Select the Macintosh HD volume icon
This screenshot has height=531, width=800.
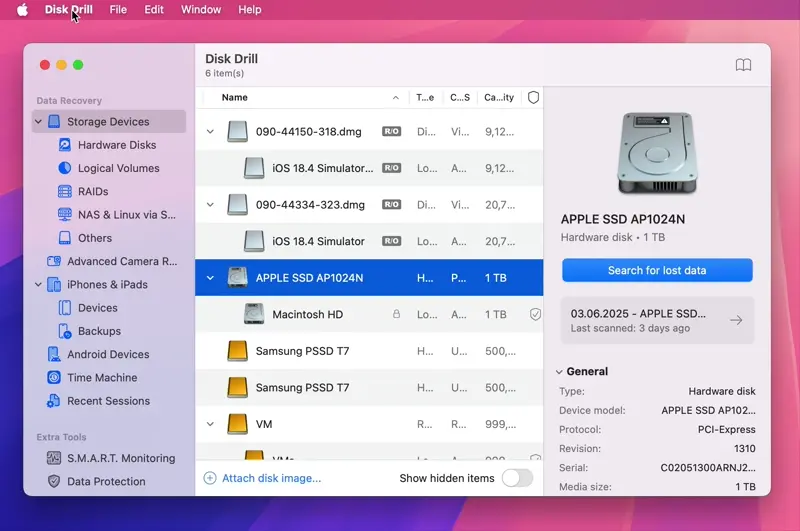254,314
